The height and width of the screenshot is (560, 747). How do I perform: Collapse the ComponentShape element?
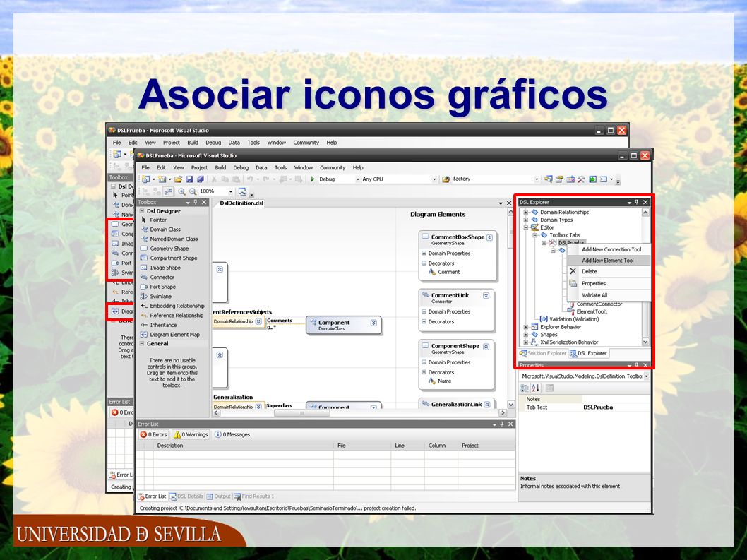point(486,347)
